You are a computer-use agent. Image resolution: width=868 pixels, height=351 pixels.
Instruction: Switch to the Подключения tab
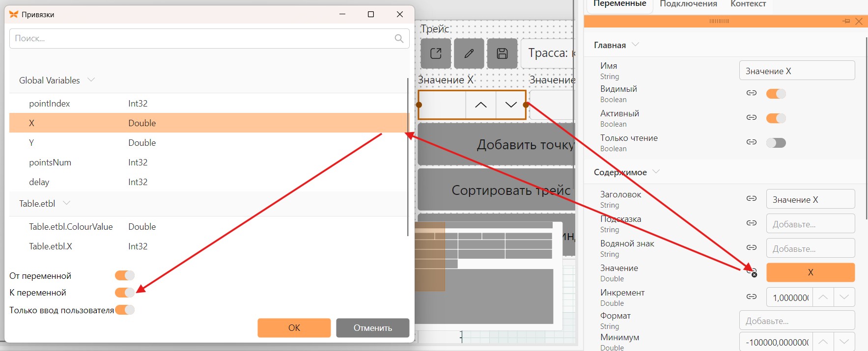[x=688, y=4]
